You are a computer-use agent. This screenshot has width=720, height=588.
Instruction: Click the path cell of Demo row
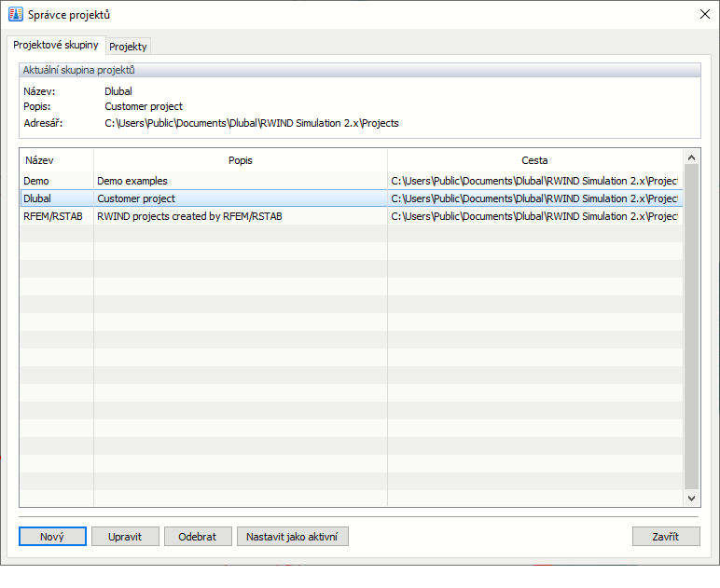pyautogui.click(x=535, y=181)
